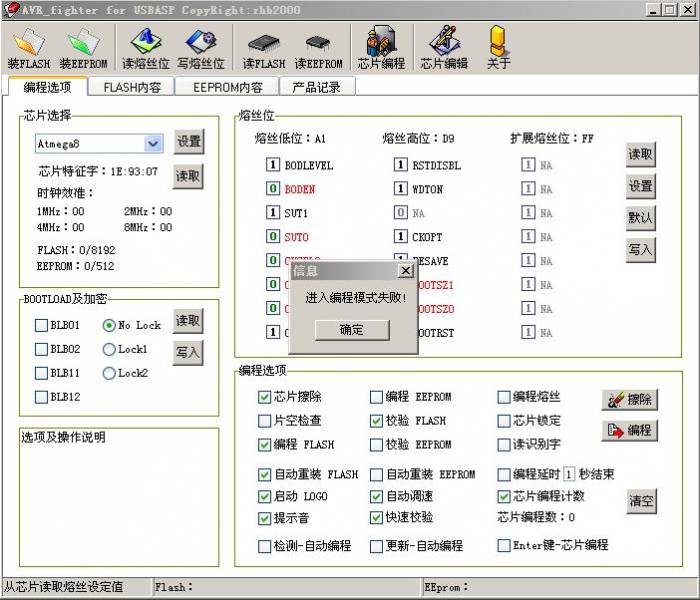Screen dimensions: 700x600
Task: Open the 产品记录 tab
Action: tap(317, 87)
